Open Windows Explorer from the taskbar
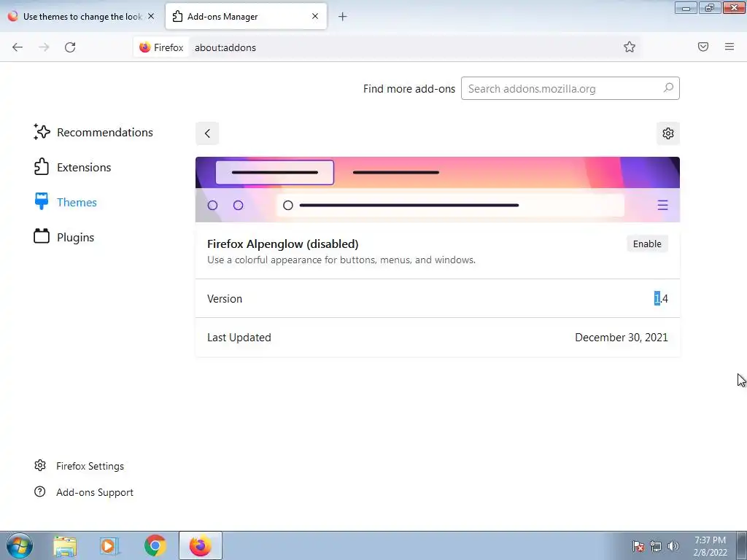Viewport: 747px width, 560px height. pyautogui.click(x=65, y=546)
